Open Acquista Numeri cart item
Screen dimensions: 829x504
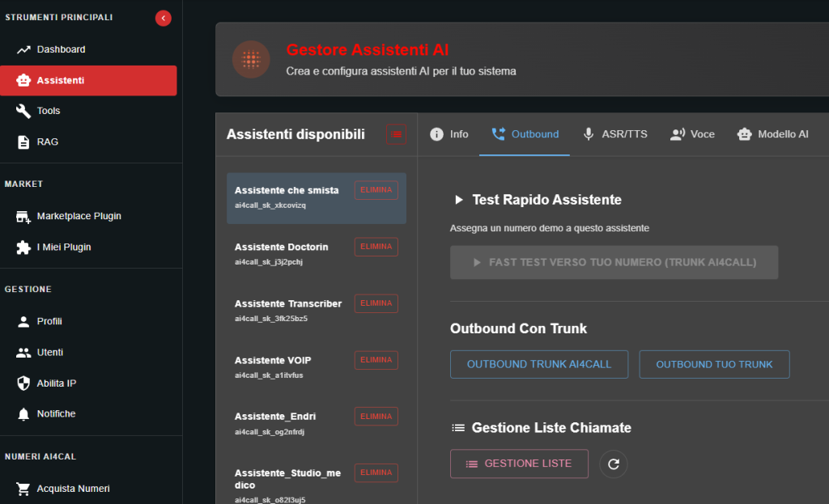point(73,488)
